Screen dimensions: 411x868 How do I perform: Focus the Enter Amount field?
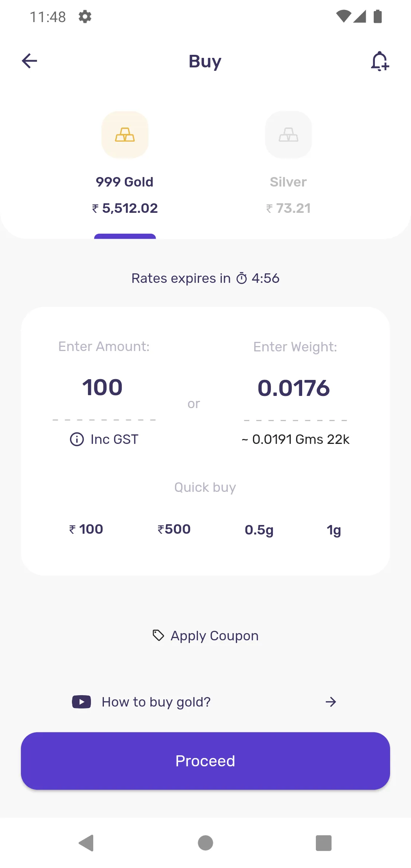coord(103,388)
